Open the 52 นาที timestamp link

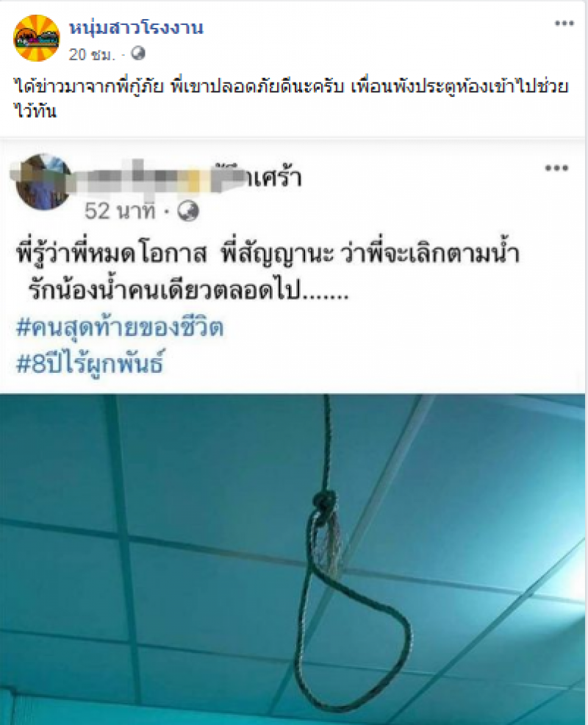point(121,211)
